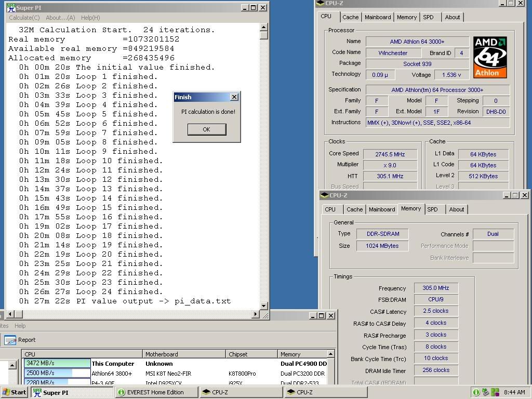The width and height of the screenshot is (532, 399).
Task: Click the Name field 'AMD Athlon 64 3000+'
Action: [417, 42]
